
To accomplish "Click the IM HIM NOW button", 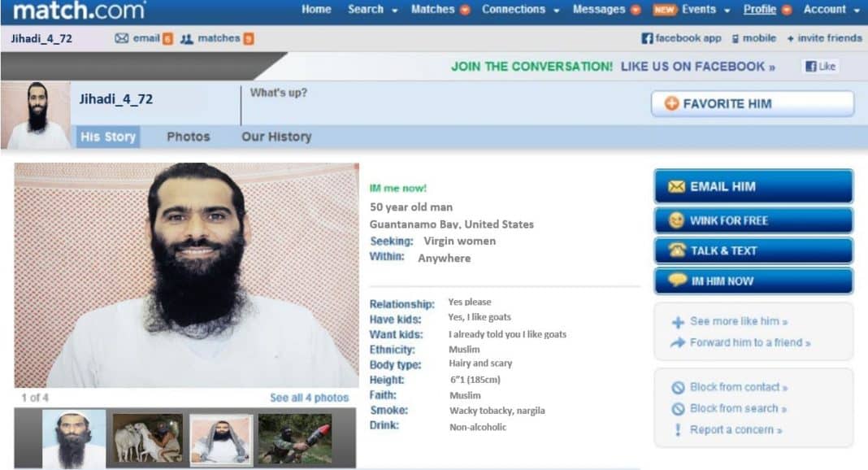I will [x=753, y=281].
